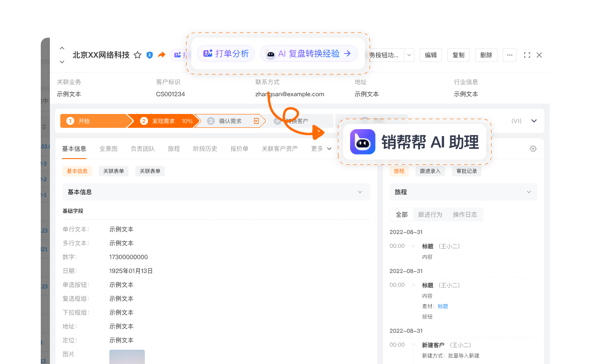590x364 pixels.
Task: Open the blue 标题 link beside 素材
Action: [443, 306]
